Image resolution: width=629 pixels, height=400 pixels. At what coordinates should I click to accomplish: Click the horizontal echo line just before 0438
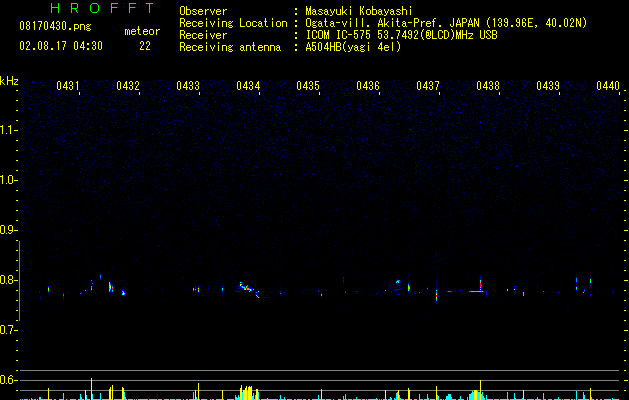pyautogui.click(x=477, y=291)
